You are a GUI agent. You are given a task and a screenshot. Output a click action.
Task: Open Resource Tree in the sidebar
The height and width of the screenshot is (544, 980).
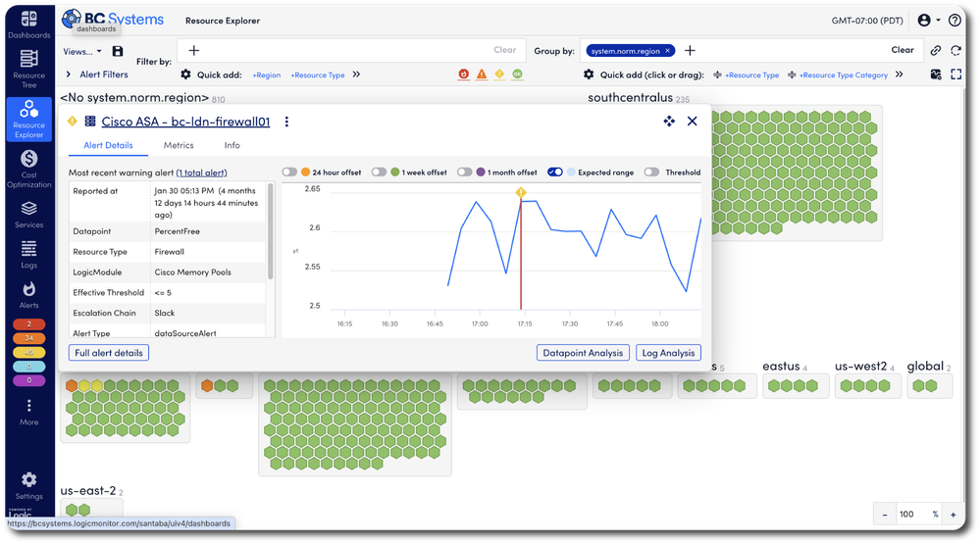click(x=28, y=69)
